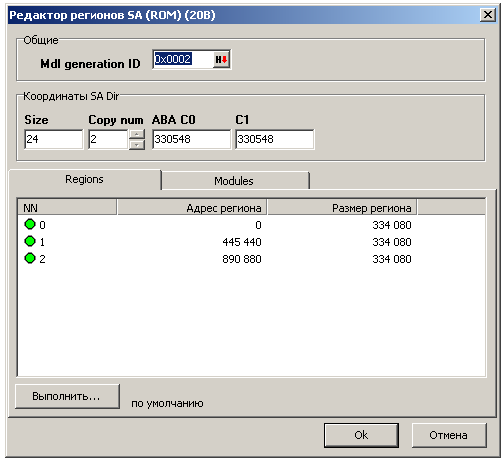Click the Copy num field showing 2
This screenshot has width=502, height=459.
108,139
